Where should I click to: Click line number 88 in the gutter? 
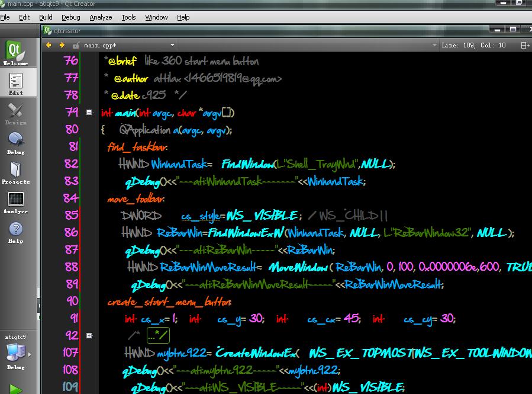point(71,267)
